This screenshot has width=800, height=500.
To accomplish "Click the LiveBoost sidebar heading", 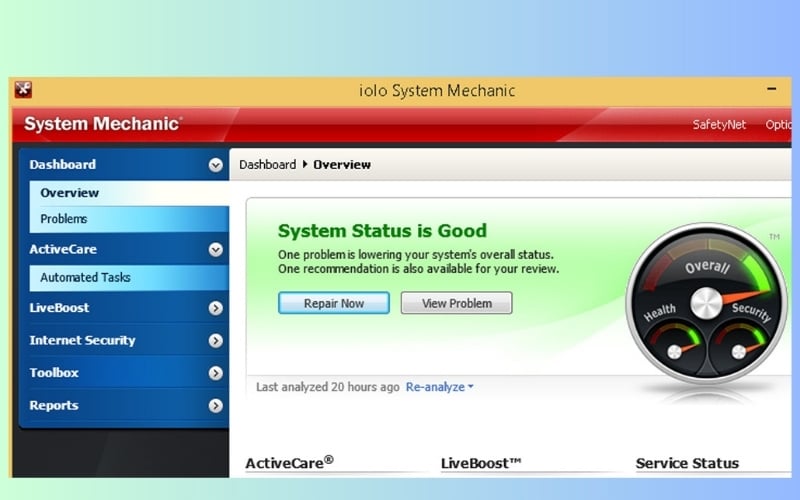I will (x=59, y=308).
